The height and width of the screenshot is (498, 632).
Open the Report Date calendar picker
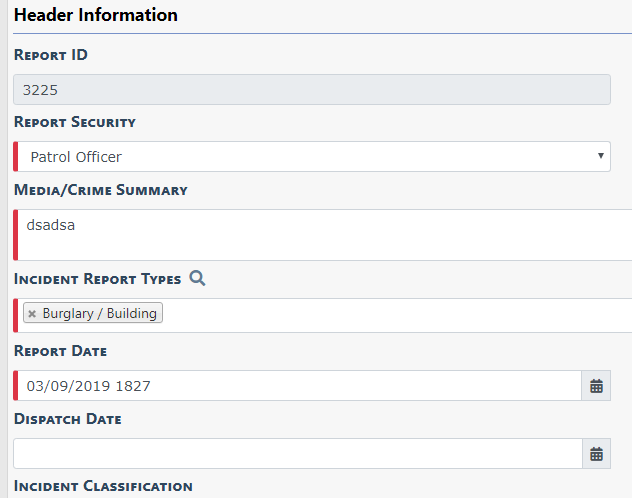(596, 386)
